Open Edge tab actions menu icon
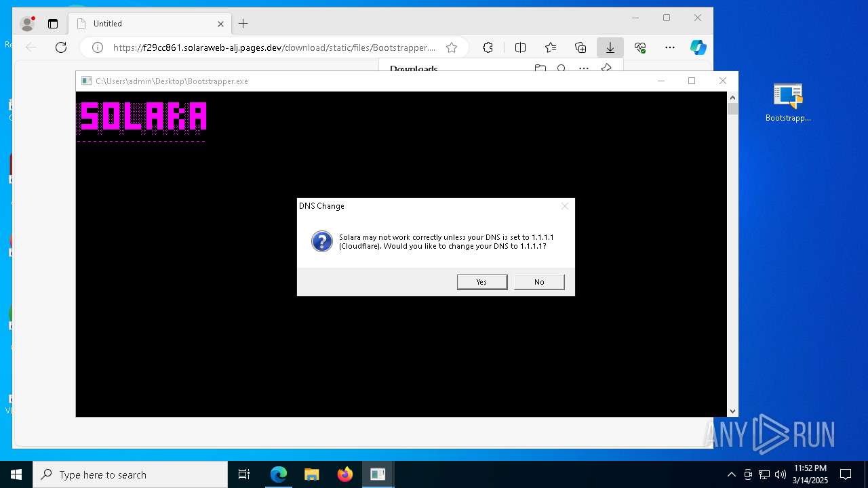The image size is (868, 488). [53, 24]
